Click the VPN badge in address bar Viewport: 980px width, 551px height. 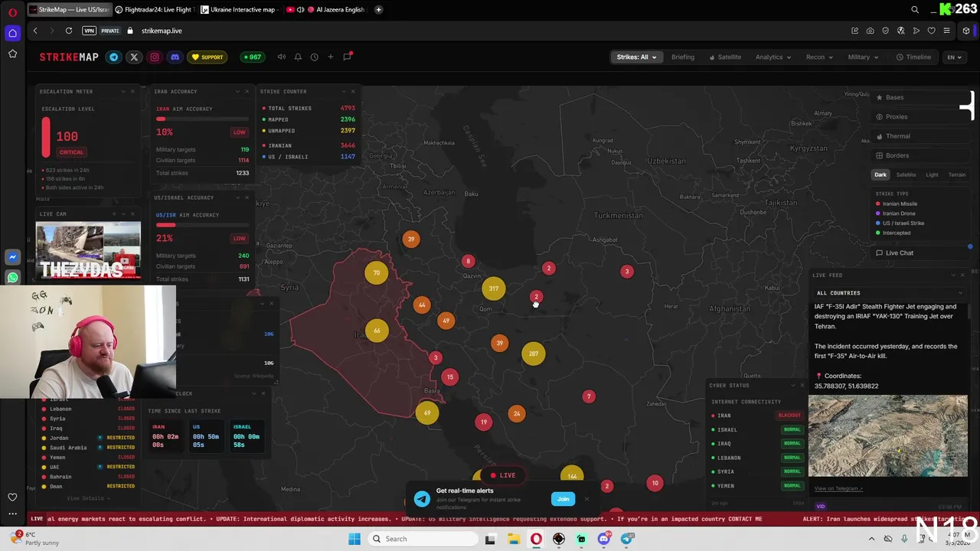coord(90,31)
